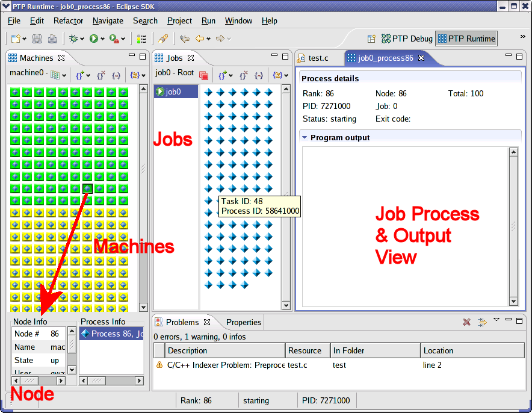Show hidden perspectives via the chevron
Screen dimensions: 532x413
click(522, 36)
